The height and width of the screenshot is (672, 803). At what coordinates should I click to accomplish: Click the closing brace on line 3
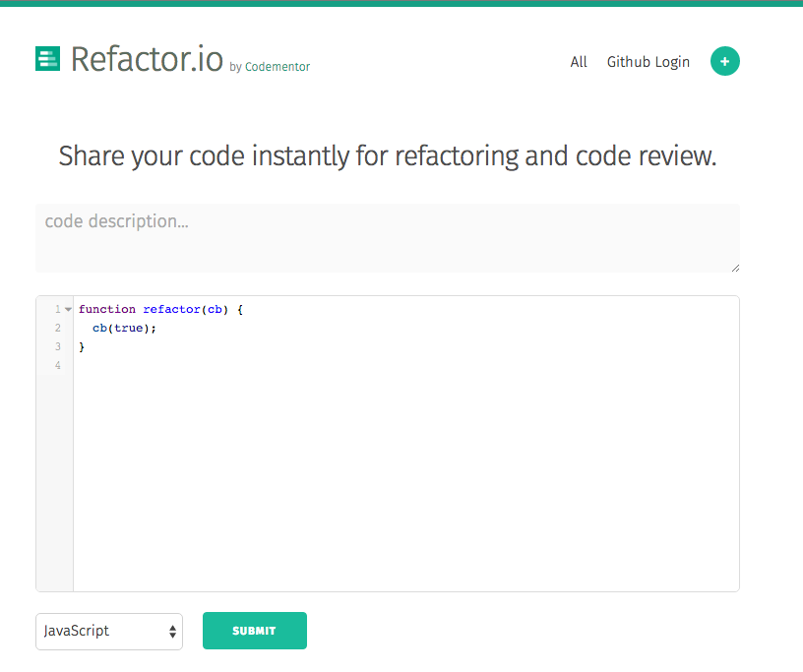pos(83,346)
